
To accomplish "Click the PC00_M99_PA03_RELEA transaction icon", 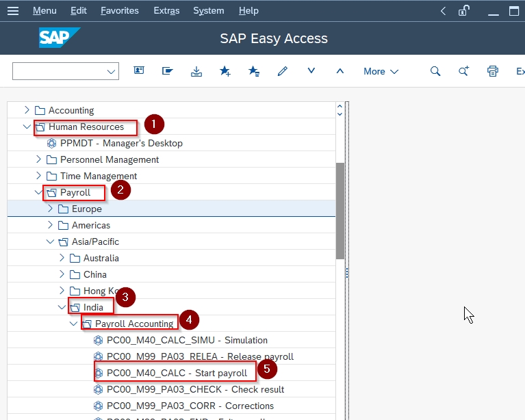I will coord(98,357).
